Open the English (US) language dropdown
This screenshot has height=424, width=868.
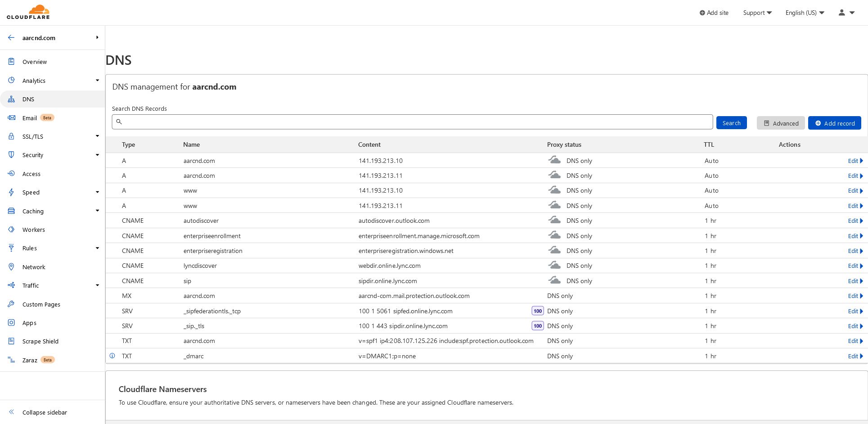click(805, 13)
